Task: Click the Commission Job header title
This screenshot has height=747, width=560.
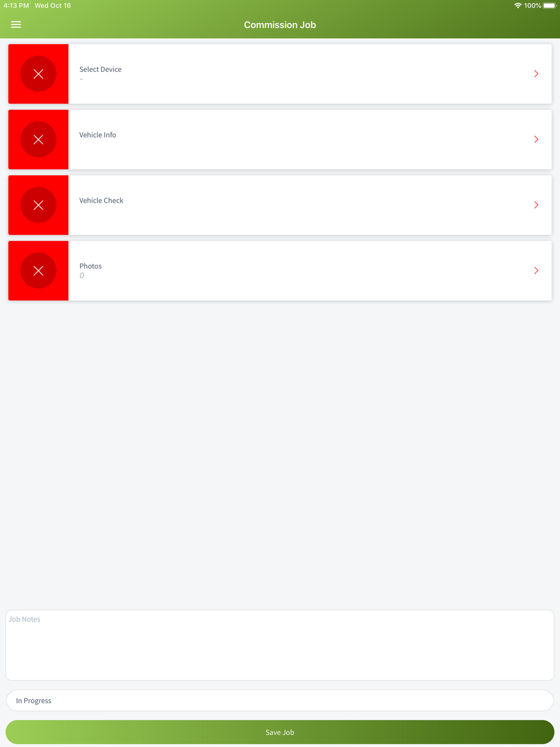Action: (x=280, y=25)
